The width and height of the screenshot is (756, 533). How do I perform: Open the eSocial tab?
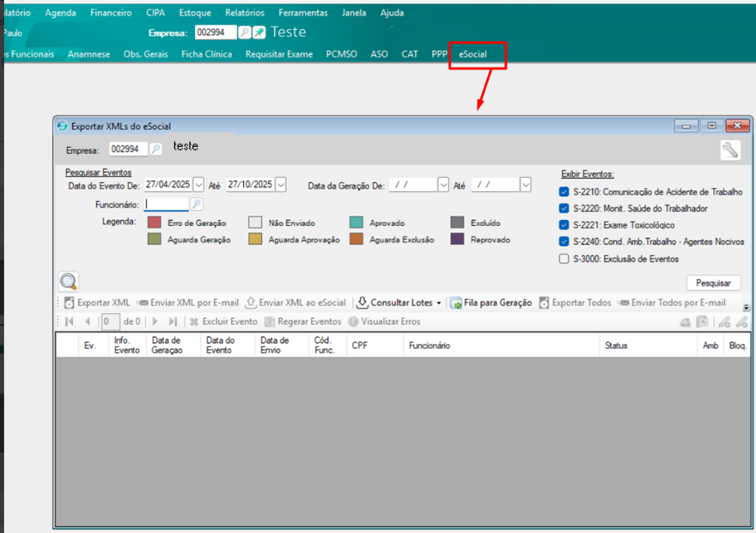coord(472,54)
